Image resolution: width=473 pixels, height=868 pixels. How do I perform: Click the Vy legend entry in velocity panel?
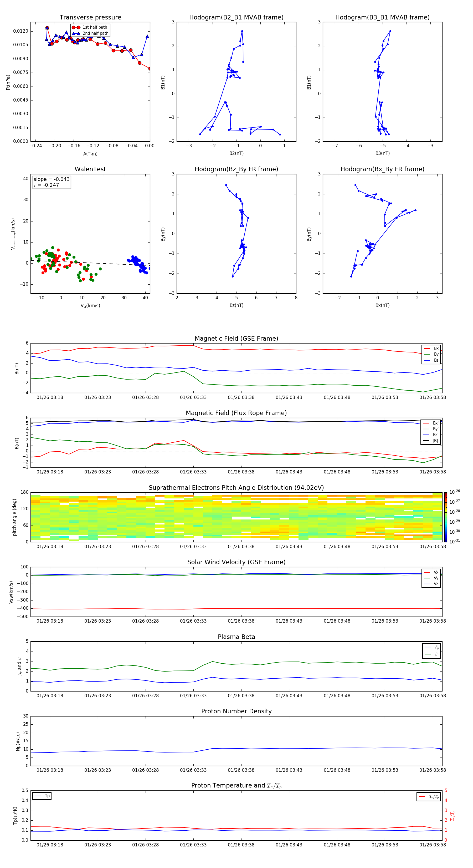pos(431,578)
